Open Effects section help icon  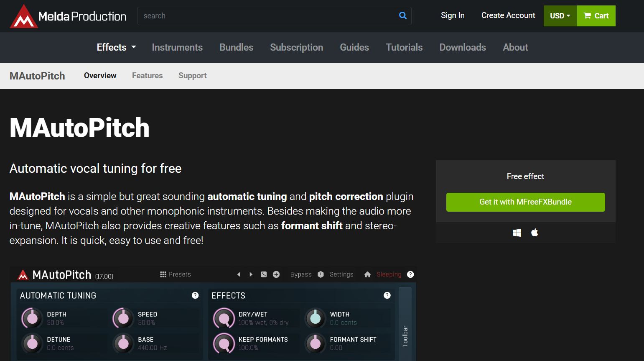pos(387,295)
